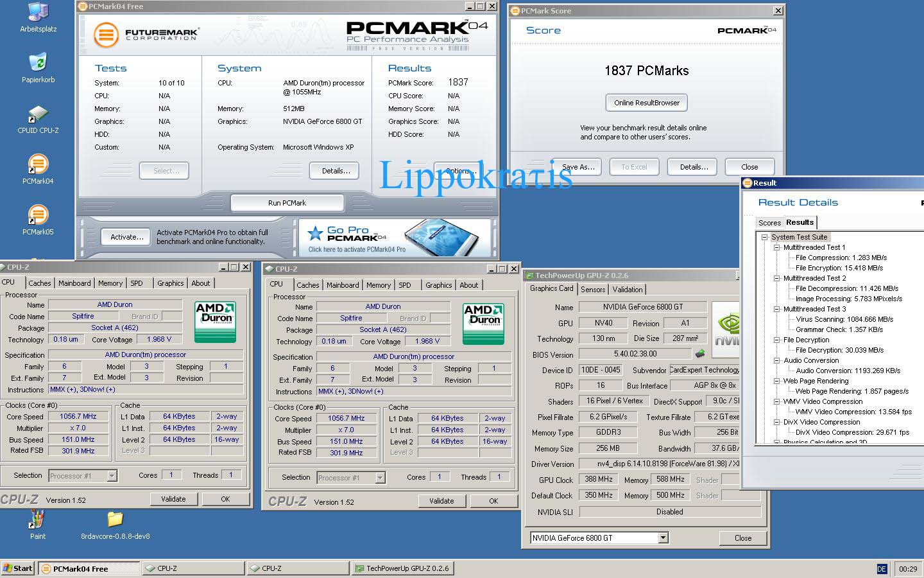Switch to Caches tab in left CPU-Z
This screenshot has height=578, width=924.
pyautogui.click(x=39, y=283)
